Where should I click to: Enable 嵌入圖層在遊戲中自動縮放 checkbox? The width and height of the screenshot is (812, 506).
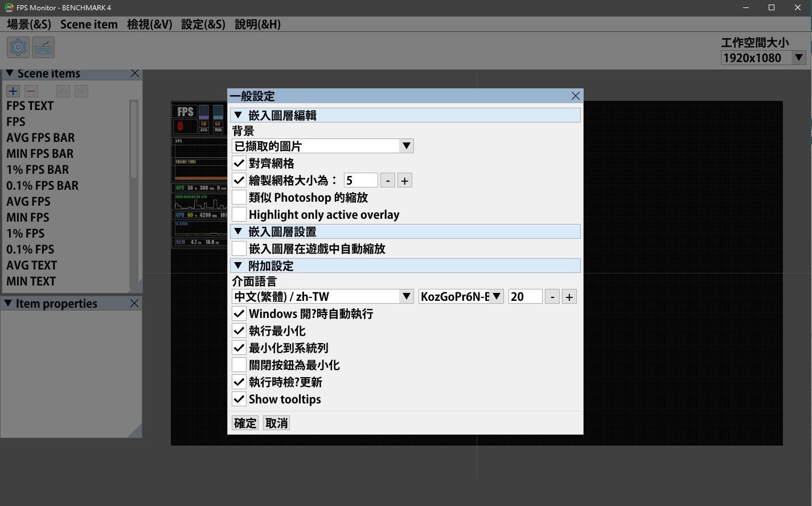point(239,249)
